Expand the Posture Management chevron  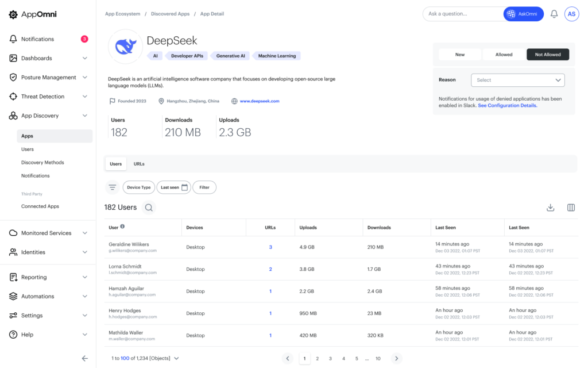[85, 78]
